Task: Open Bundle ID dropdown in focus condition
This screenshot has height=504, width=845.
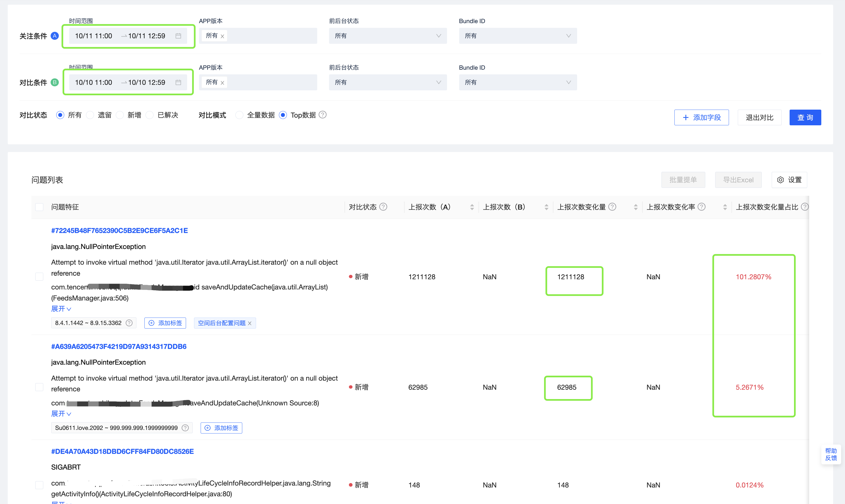Action: tap(518, 36)
